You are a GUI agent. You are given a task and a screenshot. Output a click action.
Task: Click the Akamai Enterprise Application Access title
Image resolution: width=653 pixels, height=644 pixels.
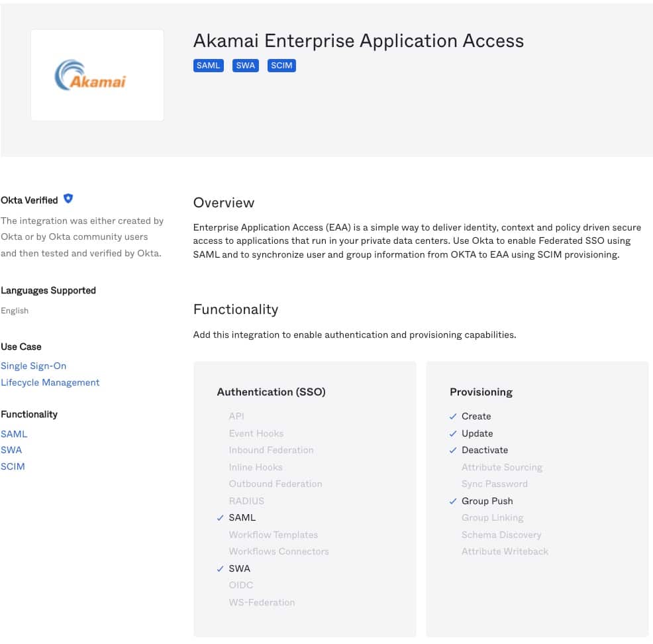(x=358, y=40)
